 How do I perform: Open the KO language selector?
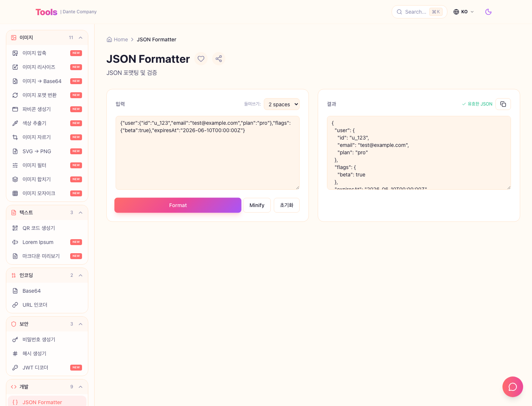coord(464,12)
